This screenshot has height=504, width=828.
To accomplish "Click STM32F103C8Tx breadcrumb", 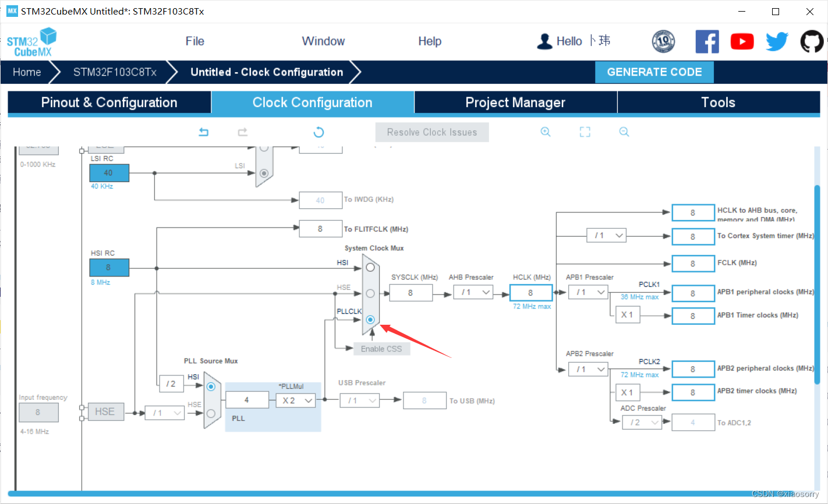I will point(115,72).
